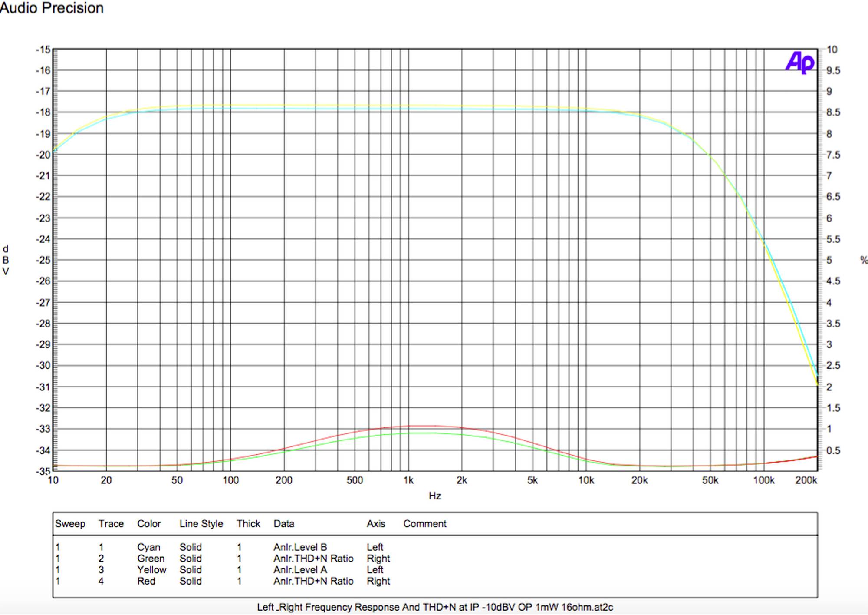Click the Hz x-axis label
This screenshot has height=615, width=868.
435,496
